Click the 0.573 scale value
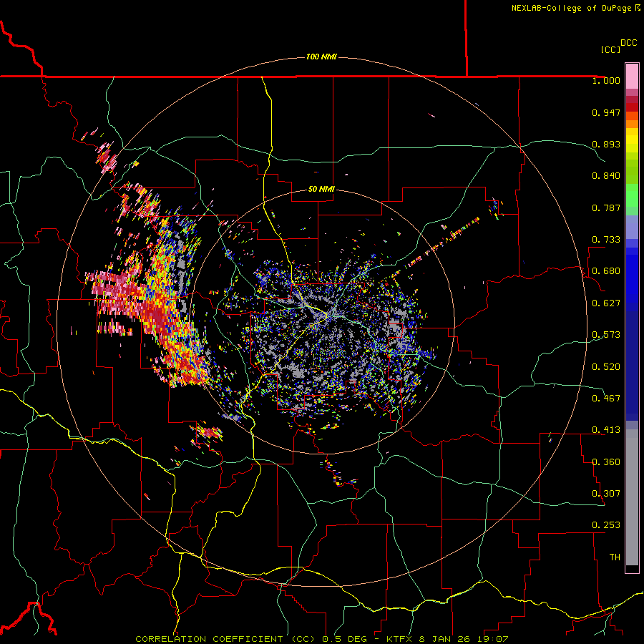Viewport: 644px width, 644px height. (606, 335)
